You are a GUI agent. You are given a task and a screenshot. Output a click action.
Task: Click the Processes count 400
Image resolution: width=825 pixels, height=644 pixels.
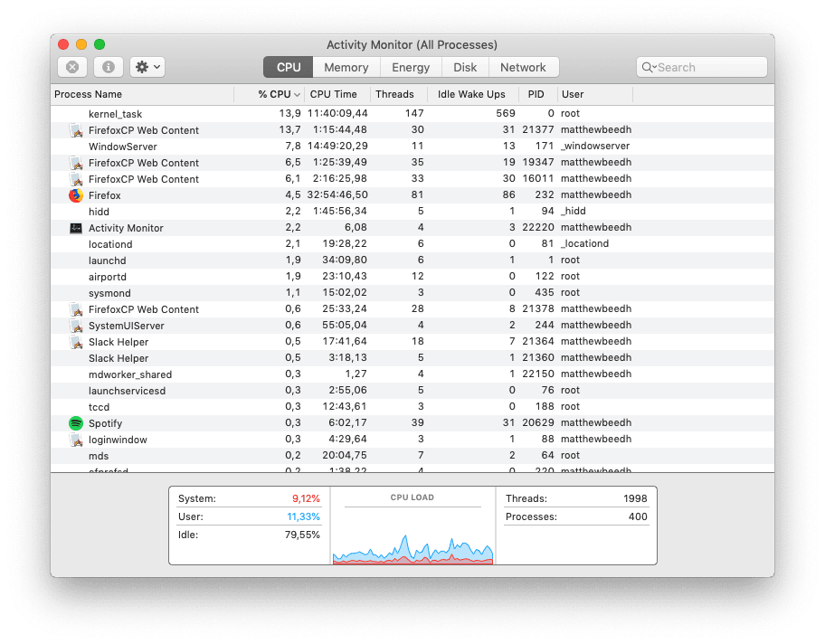[638, 516]
